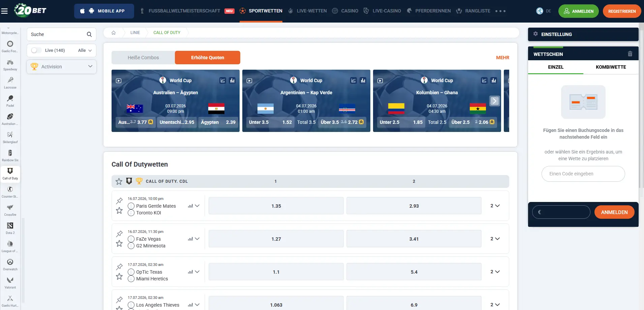Screen dimensions: 644x310
Task: Click the Registrieren button
Action: point(622,11)
